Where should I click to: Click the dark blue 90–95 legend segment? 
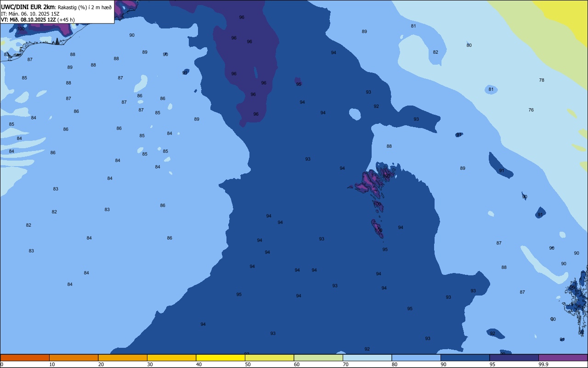(465, 357)
